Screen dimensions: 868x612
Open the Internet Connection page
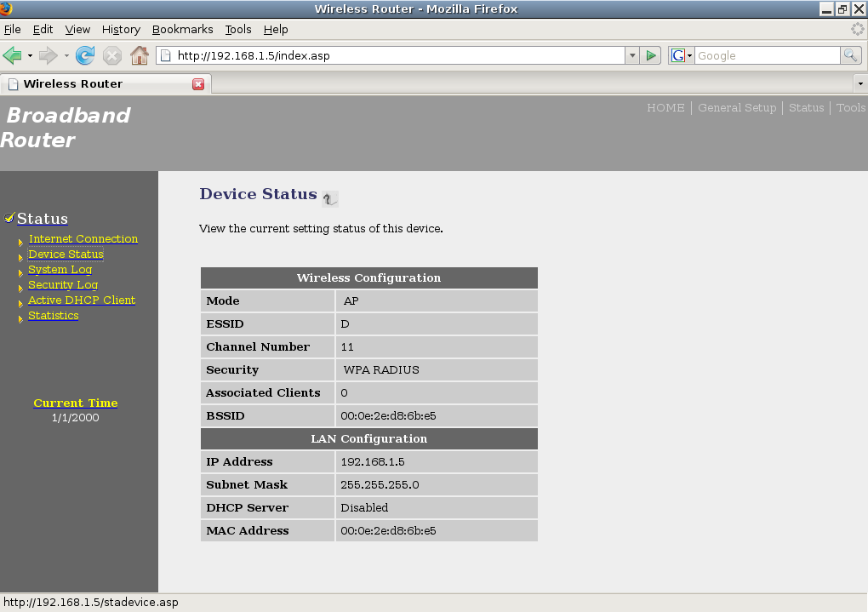tap(83, 238)
